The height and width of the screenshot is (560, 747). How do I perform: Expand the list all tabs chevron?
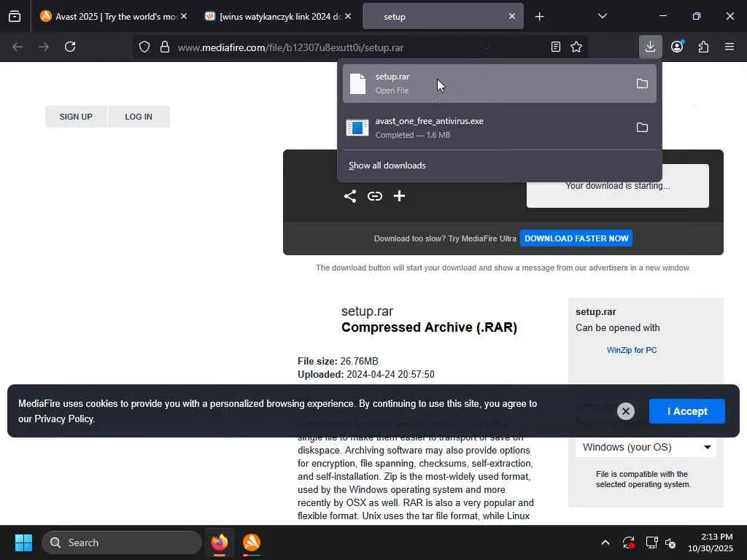pyautogui.click(x=602, y=16)
